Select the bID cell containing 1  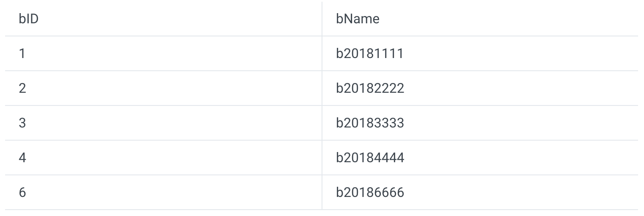click(22, 54)
